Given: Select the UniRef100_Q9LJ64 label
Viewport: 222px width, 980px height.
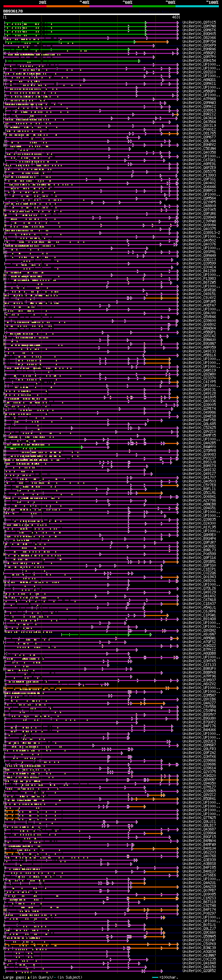Looking at the screenshot, I should pos(199,141).
